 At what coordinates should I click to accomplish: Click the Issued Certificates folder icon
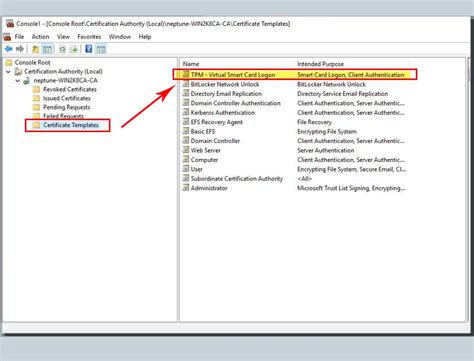37,98
